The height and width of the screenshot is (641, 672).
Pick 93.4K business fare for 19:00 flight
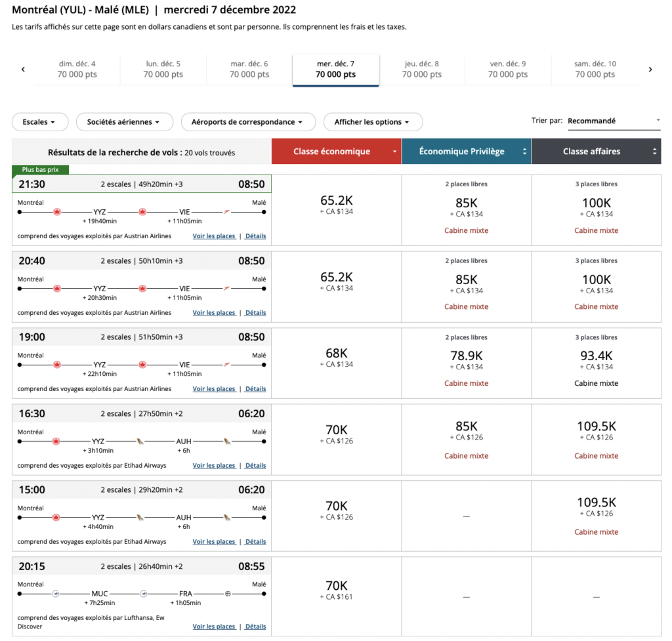[596, 360]
